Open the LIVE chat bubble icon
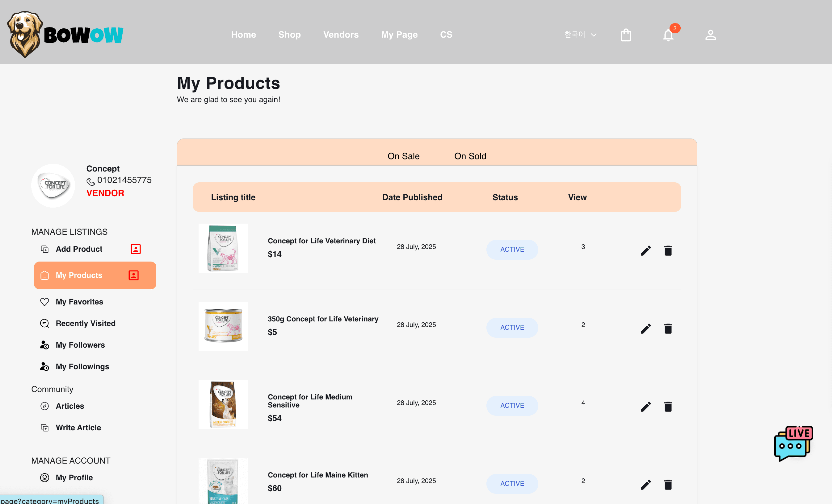832x504 pixels. (x=793, y=443)
